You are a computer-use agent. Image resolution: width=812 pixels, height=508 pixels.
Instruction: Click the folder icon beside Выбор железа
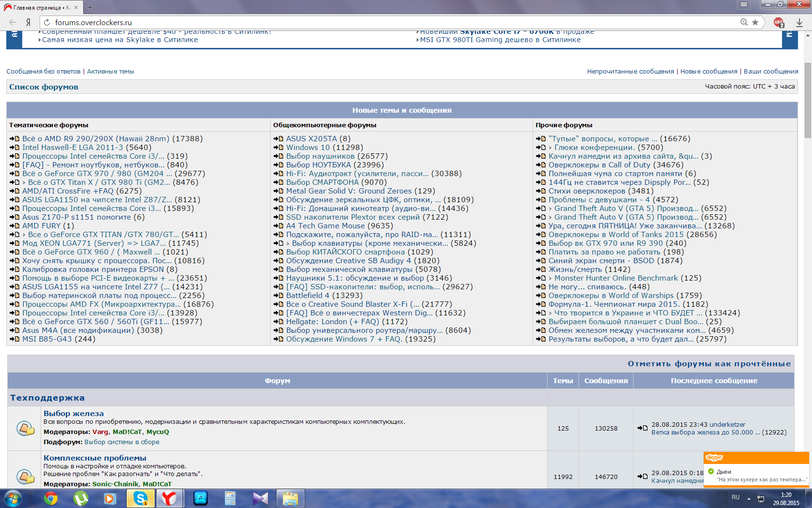[x=25, y=428]
